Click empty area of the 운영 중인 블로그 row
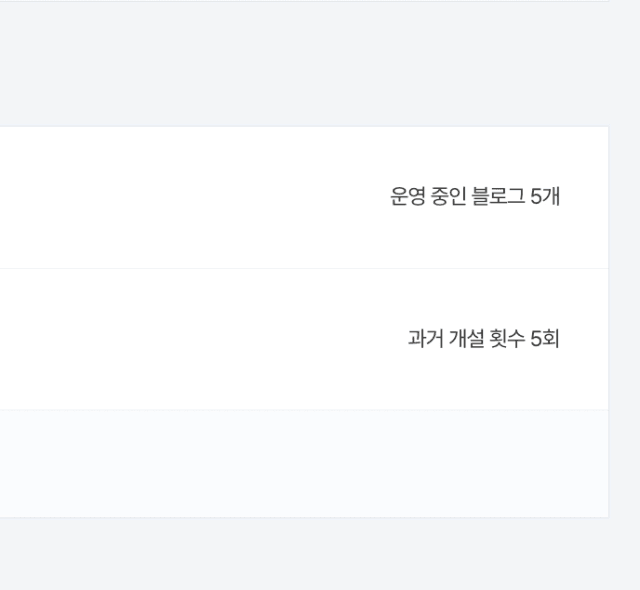 tap(184, 197)
